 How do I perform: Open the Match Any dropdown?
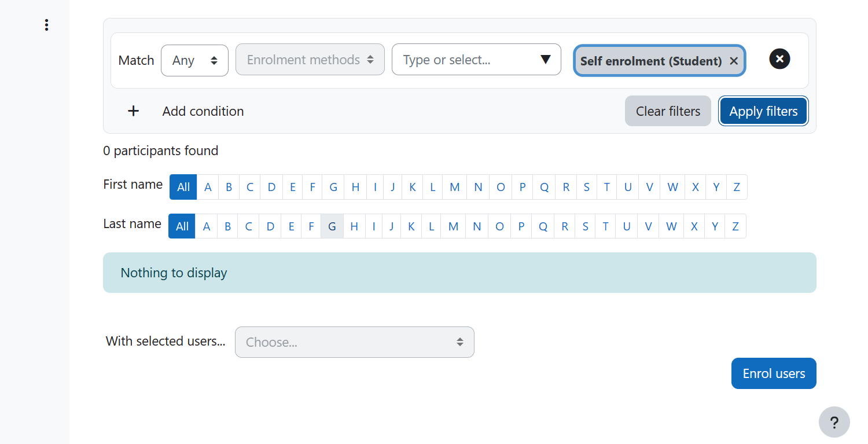click(x=194, y=60)
